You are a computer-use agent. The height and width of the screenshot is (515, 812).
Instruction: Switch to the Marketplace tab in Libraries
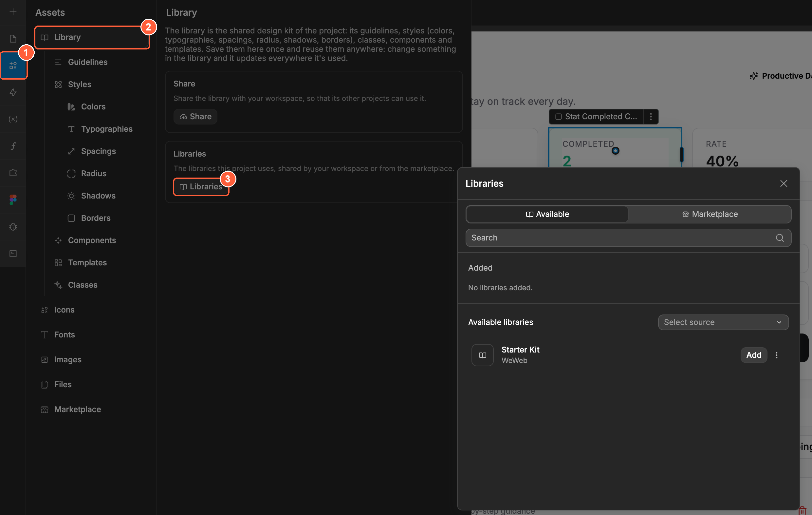tap(710, 214)
